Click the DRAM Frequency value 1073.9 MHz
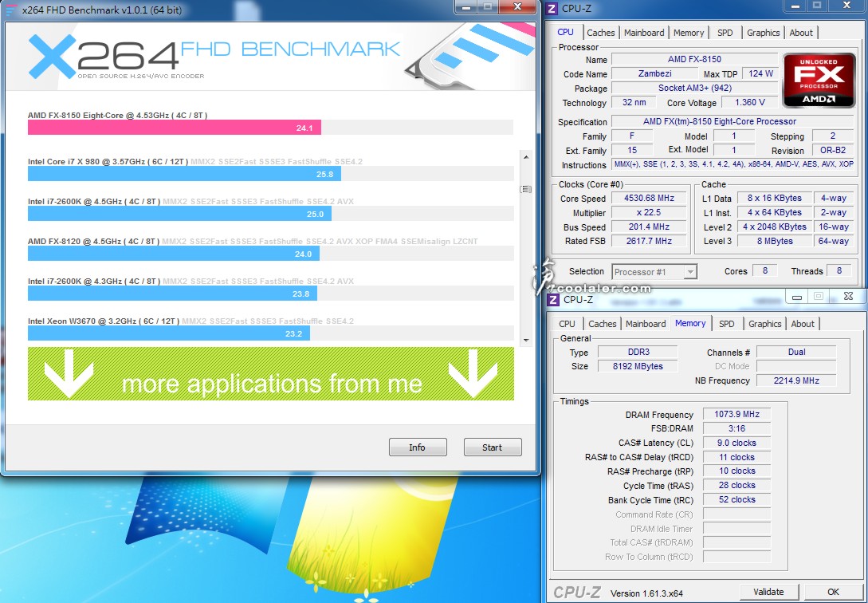This screenshot has width=868, height=603. [736, 414]
